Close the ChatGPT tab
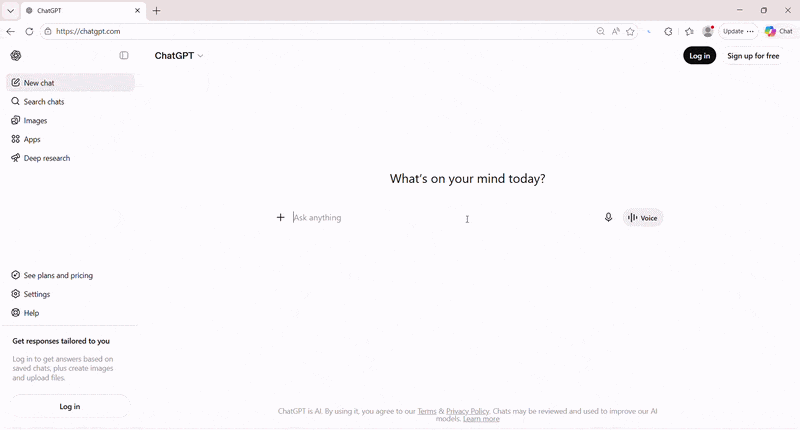800x430 pixels. (137, 11)
